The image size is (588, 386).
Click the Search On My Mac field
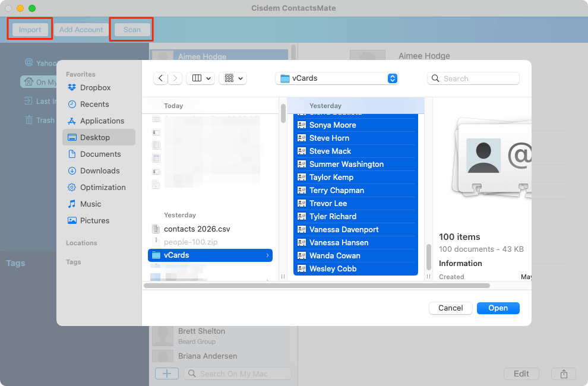(238, 374)
